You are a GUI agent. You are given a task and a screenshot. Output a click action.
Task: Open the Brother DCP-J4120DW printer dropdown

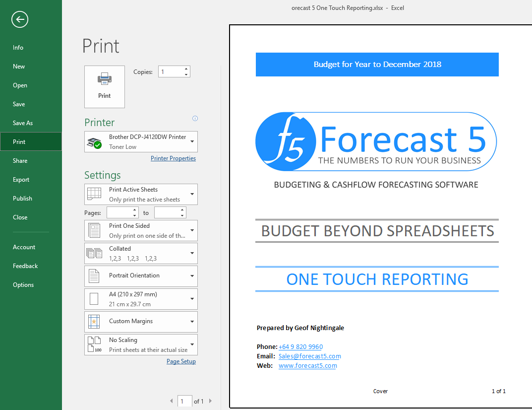[141, 141]
